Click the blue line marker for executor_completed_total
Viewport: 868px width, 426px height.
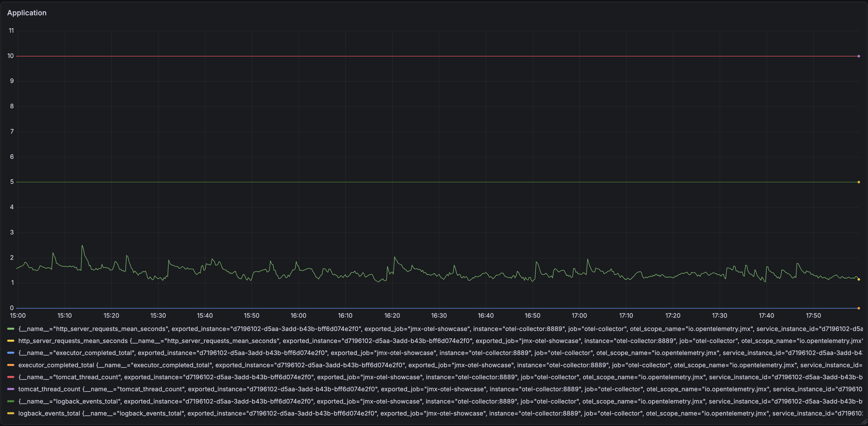[x=11, y=353]
